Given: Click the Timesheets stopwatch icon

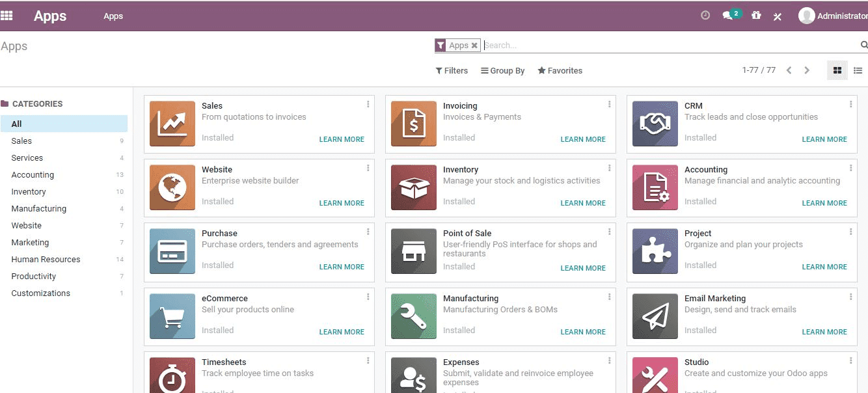Looking at the screenshot, I should (172, 375).
